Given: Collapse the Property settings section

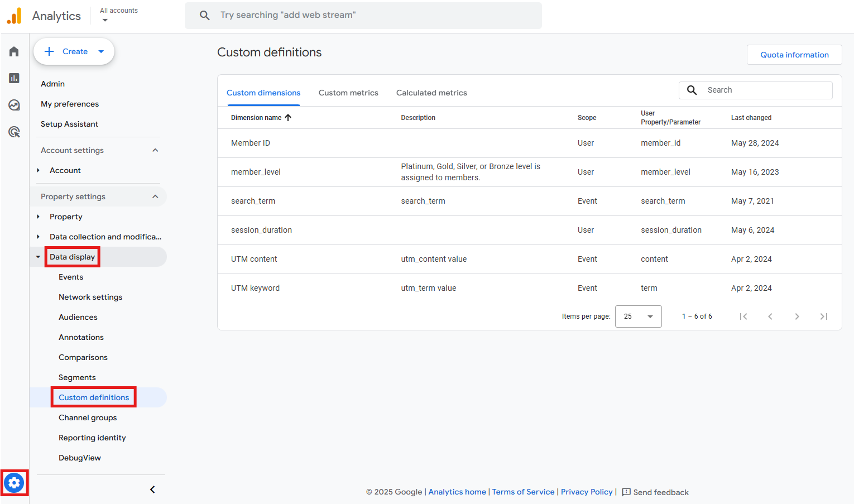Looking at the screenshot, I should pyautogui.click(x=155, y=196).
